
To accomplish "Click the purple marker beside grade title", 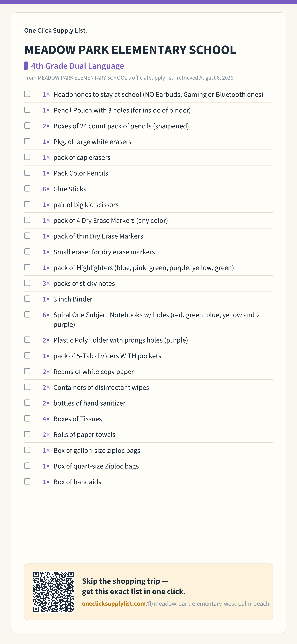I will click(26, 66).
